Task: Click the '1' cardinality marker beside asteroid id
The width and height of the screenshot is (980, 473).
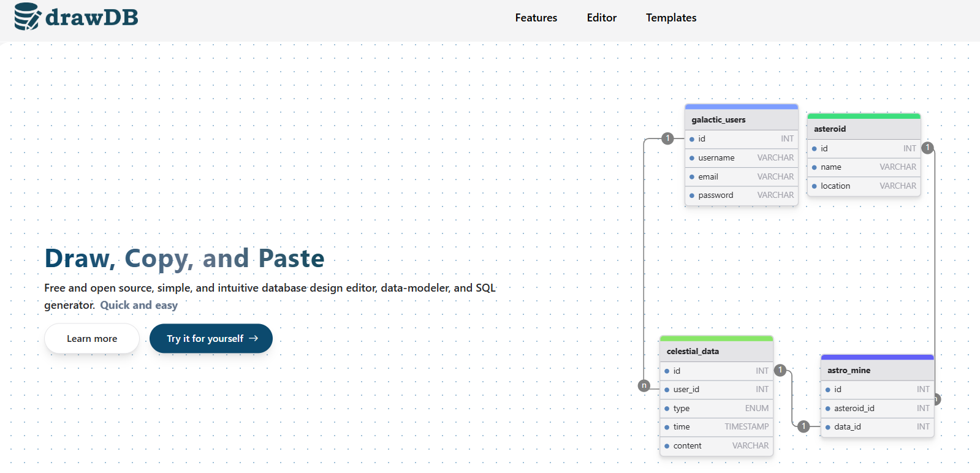Action: (x=927, y=148)
